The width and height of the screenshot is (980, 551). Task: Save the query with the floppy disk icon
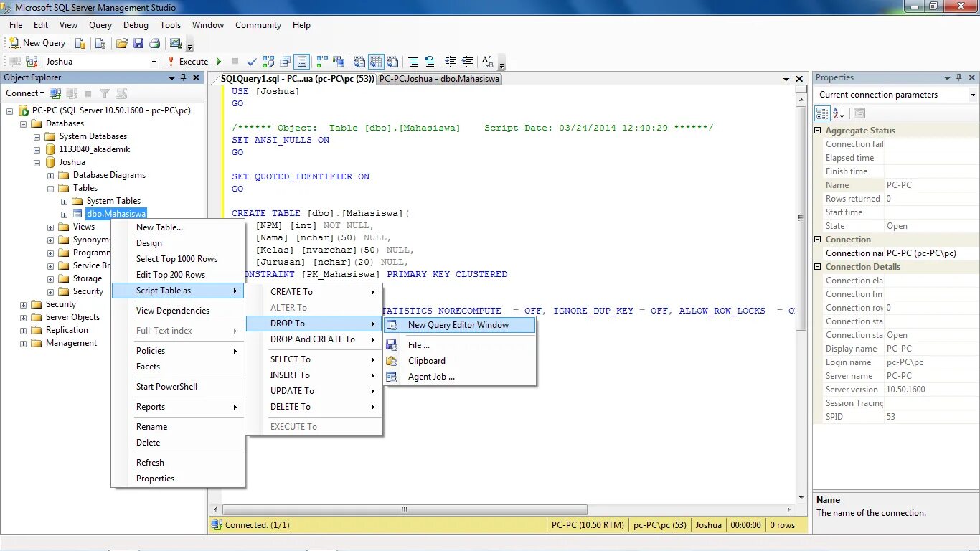[x=138, y=43]
